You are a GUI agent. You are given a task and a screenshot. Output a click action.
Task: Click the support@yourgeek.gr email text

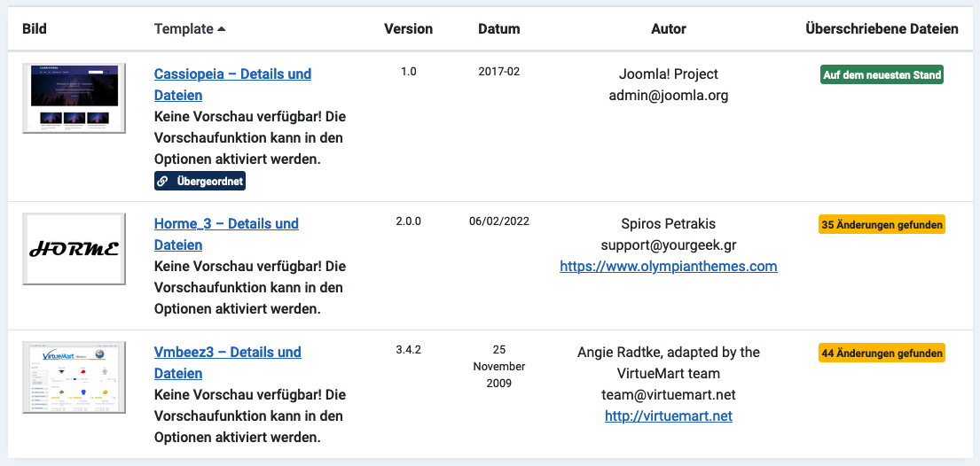click(668, 245)
